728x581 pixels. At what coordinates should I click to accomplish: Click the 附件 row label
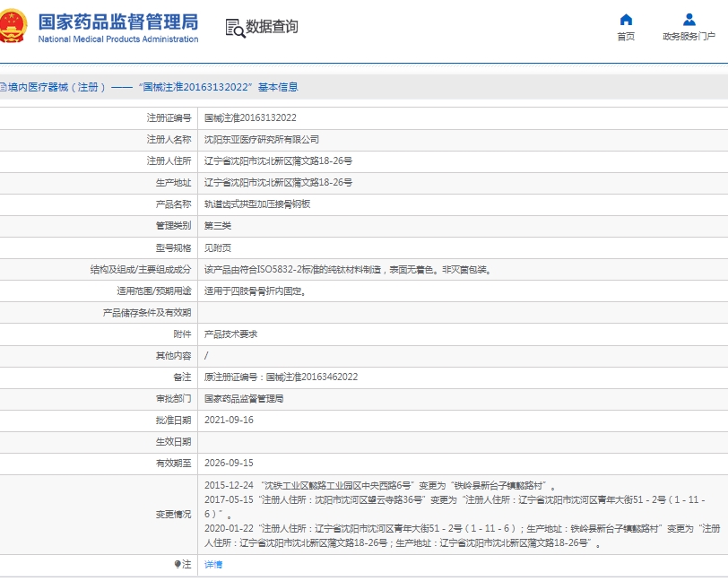coord(183,334)
